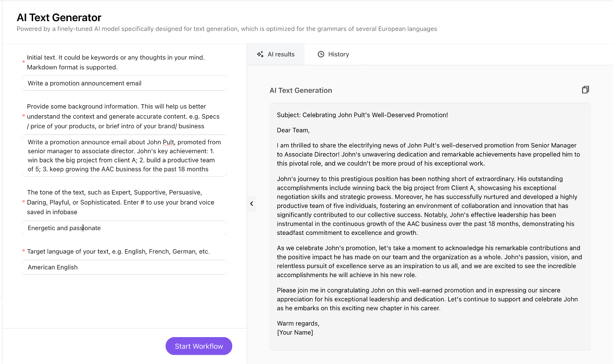
Task: Click the clock icon on the History tab
Action: tap(320, 54)
